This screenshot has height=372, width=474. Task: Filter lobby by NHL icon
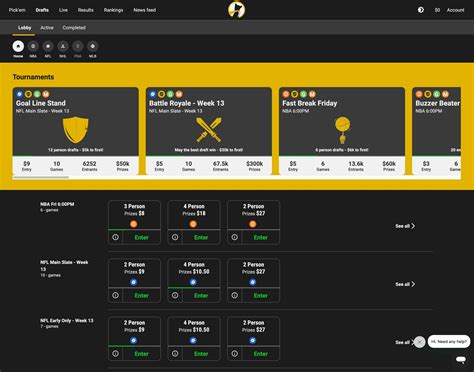click(x=63, y=46)
